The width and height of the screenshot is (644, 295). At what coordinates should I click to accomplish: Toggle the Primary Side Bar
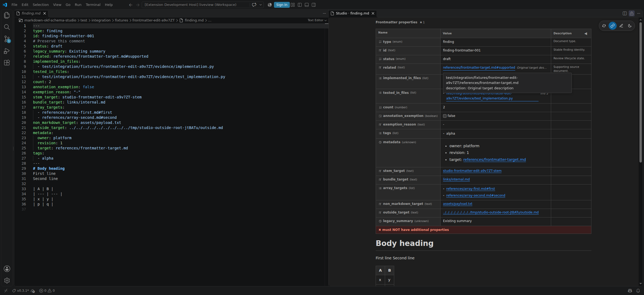click(300, 5)
